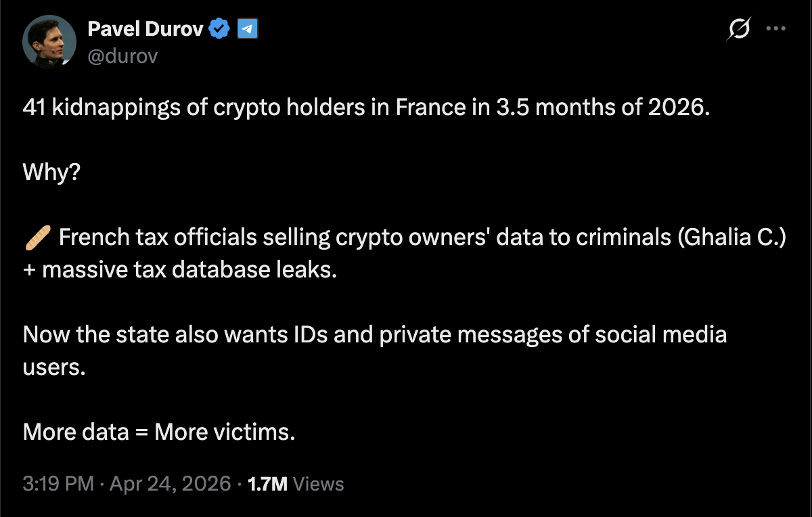Click the "Why?" line of the tweet

pos(52,173)
